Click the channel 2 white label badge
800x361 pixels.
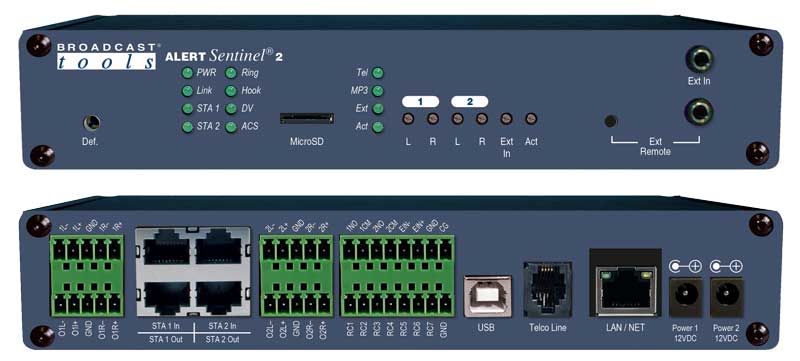pyautogui.click(x=469, y=101)
